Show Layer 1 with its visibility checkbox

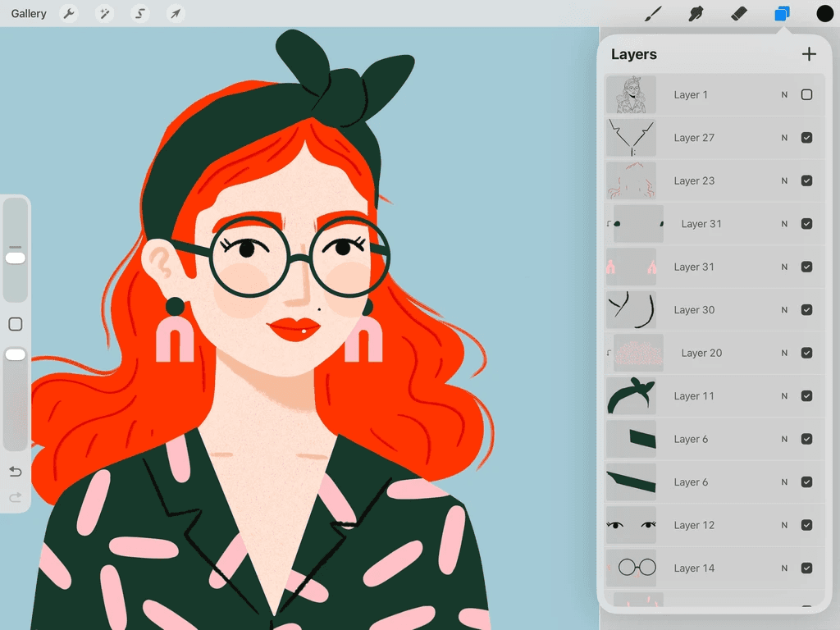[x=807, y=95]
